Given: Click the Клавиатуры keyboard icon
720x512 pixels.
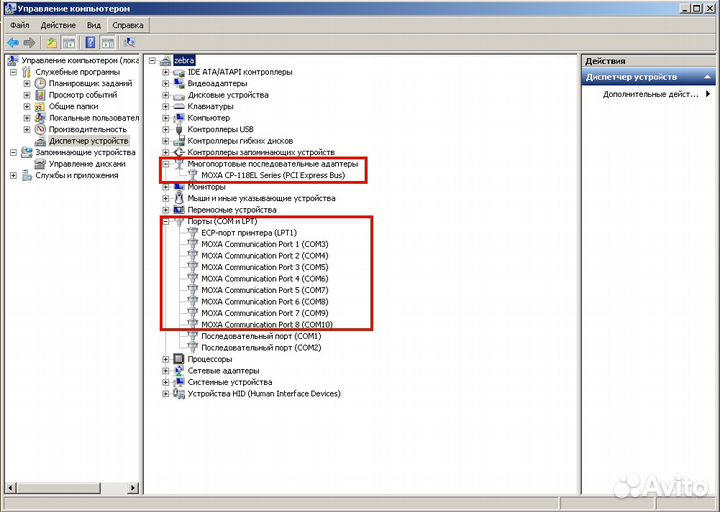Looking at the screenshot, I should tap(179, 106).
